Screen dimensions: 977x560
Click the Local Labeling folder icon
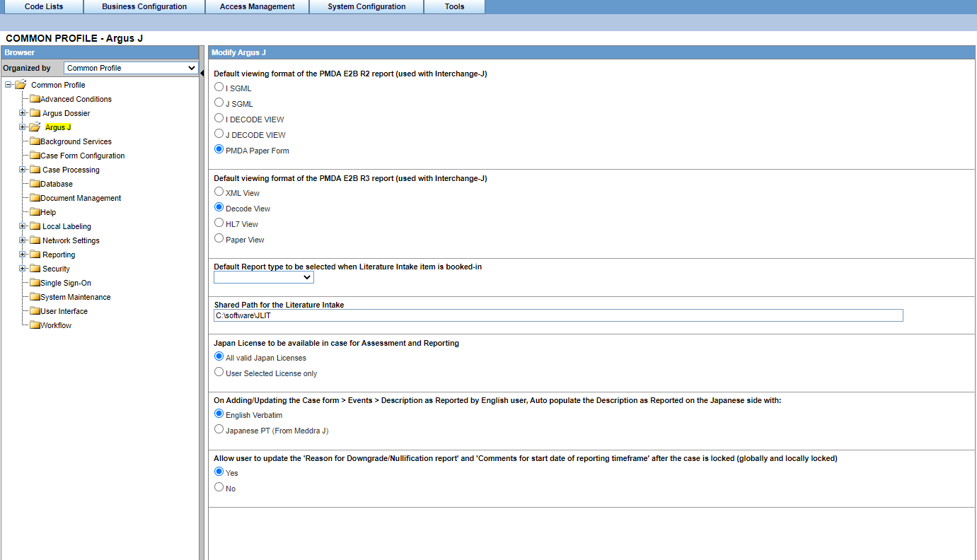35,226
